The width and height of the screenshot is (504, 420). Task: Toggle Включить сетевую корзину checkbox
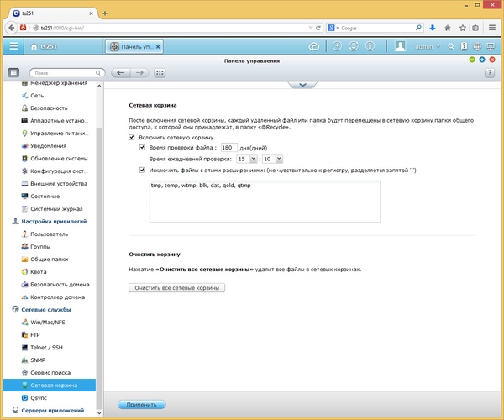point(132,137)
